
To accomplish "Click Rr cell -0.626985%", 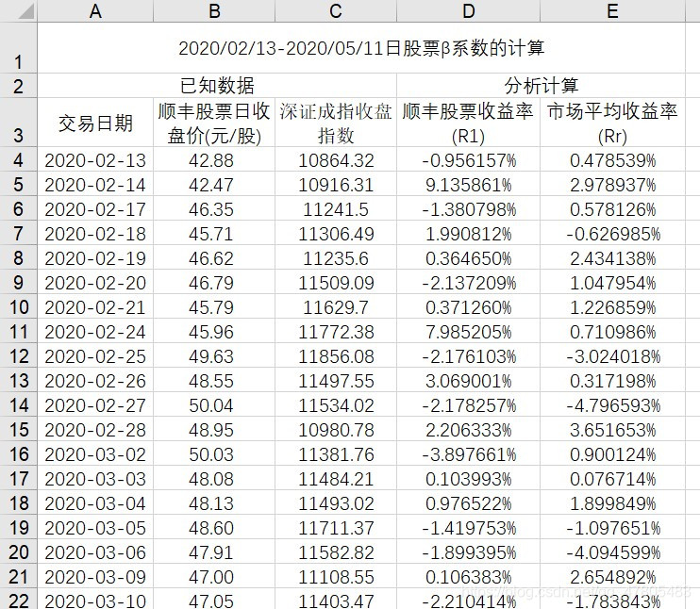I will [x=612, y=233].
